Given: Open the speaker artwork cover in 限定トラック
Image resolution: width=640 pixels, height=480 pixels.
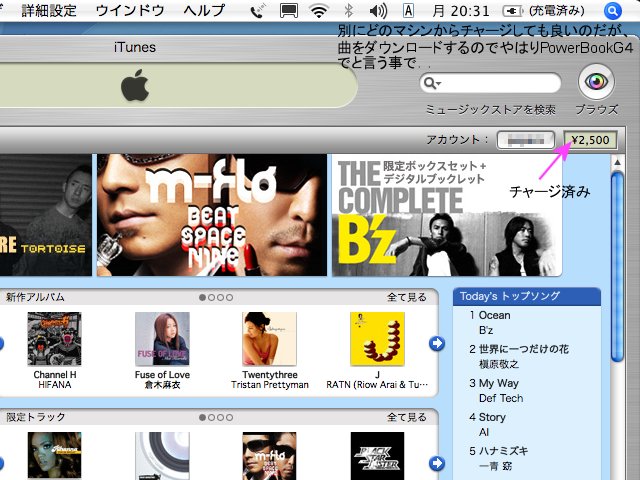Looking at the screenshot, I should pyautogui.click(x=162, y=456).
